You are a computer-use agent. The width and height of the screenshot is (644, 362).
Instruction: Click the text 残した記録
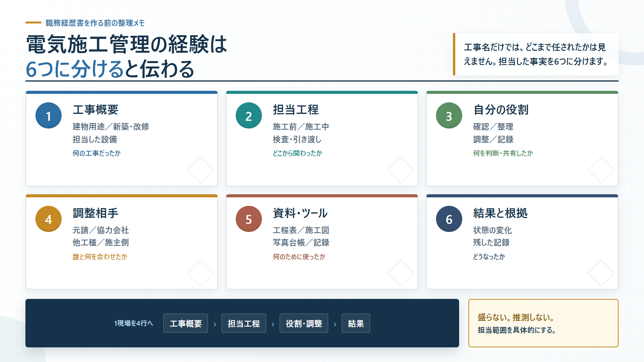pos(491,242)
